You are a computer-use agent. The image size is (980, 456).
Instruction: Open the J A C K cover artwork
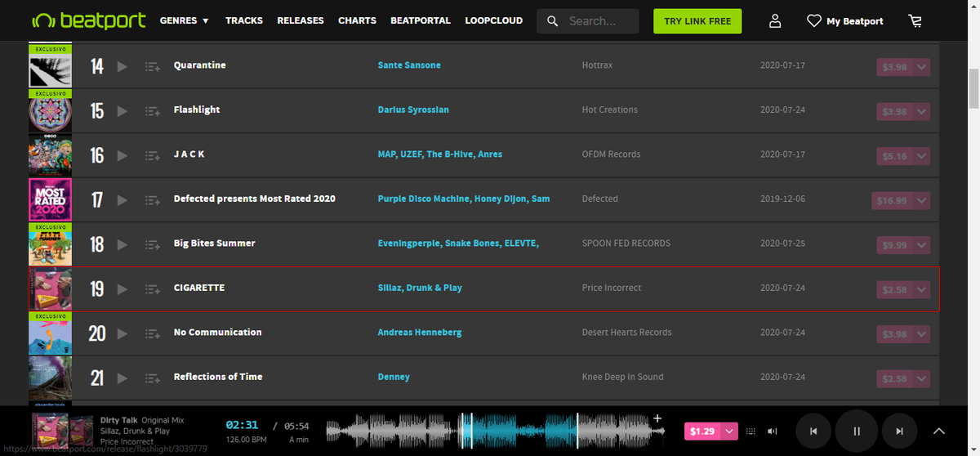[x=50, y=155]
